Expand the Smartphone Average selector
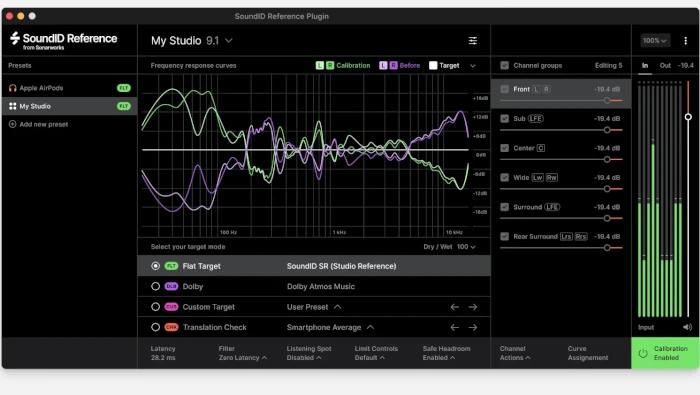 pos(330,328)
